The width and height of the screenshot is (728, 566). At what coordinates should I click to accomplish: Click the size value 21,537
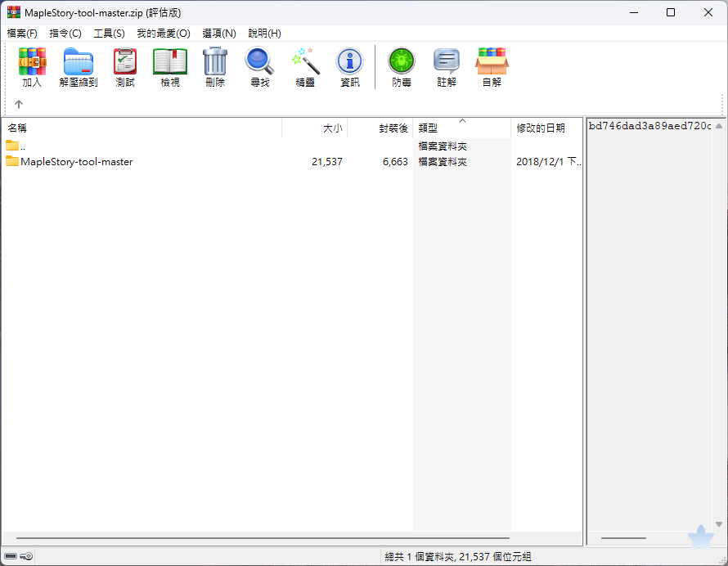click(327, 162)
